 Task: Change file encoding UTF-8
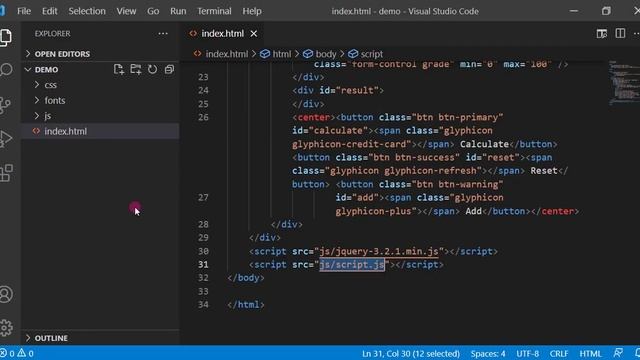click(527, 353)
